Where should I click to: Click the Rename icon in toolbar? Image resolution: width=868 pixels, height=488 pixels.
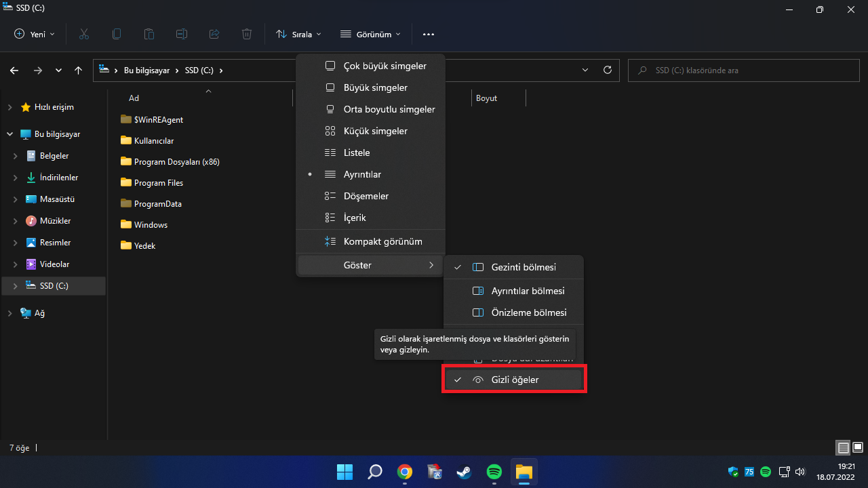(182, 34)
